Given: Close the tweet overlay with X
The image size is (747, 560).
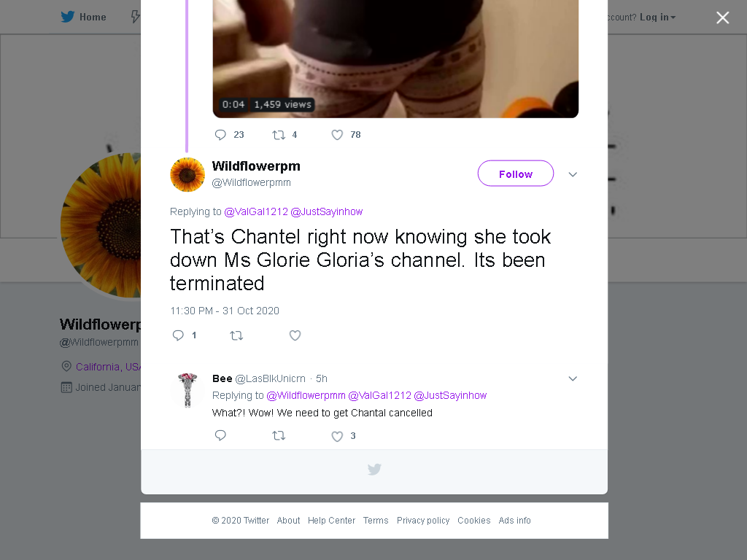Looking at the screenshot, I should click(723, 17).
